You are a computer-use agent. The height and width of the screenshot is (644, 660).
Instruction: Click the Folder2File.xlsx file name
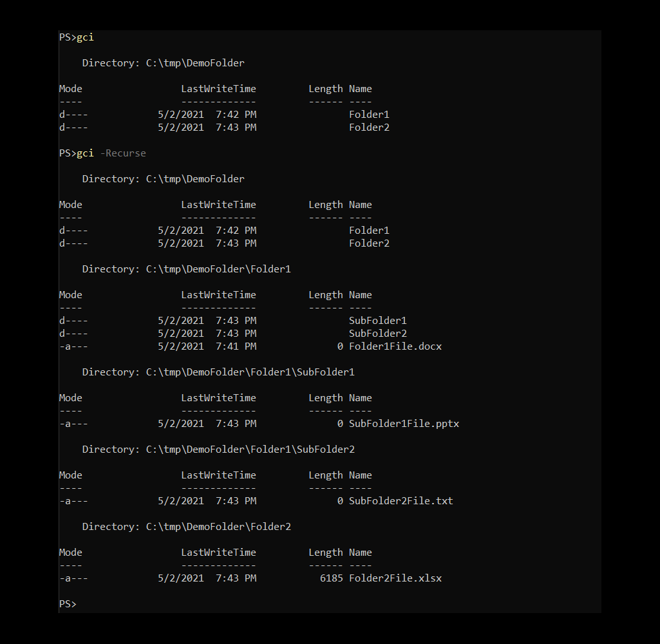[x=395, y=578]
